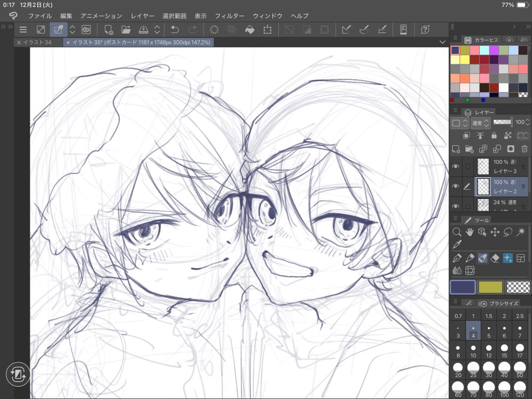Toggle snap to ruler icon

pyautogui.click(x=346, y=30)
